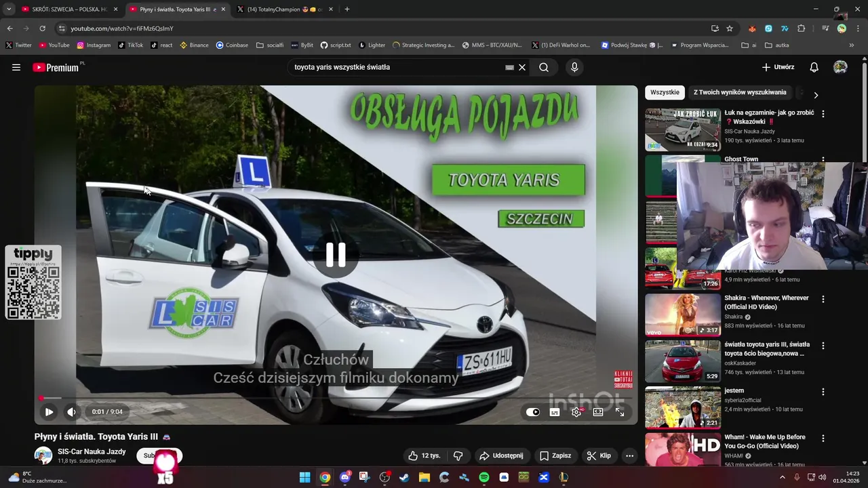Create a clip with Klip button
Image resolution: width=868 pixels, height=488 pixels.
(599, 455)
